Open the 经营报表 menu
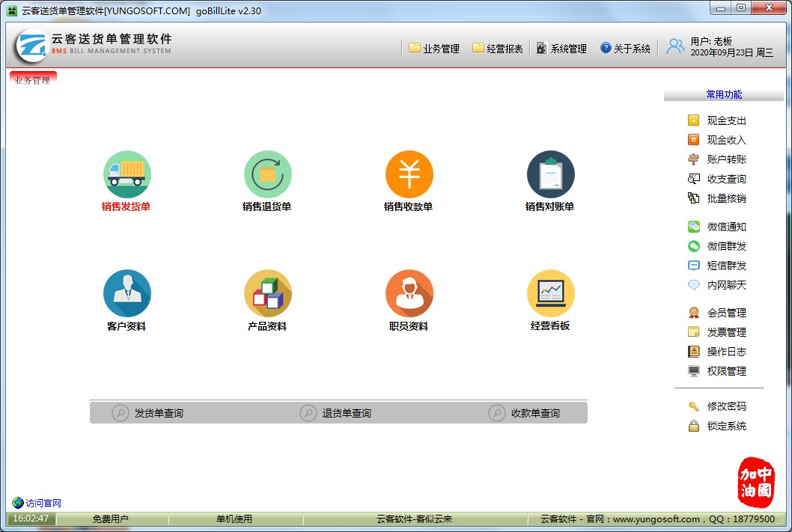 click(498, 49)
